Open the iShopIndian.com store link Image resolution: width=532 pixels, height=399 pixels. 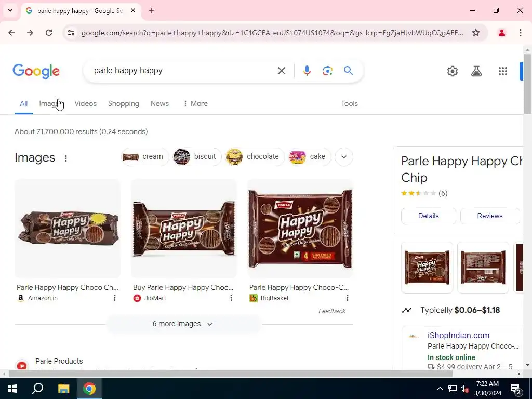click(458, 335)
